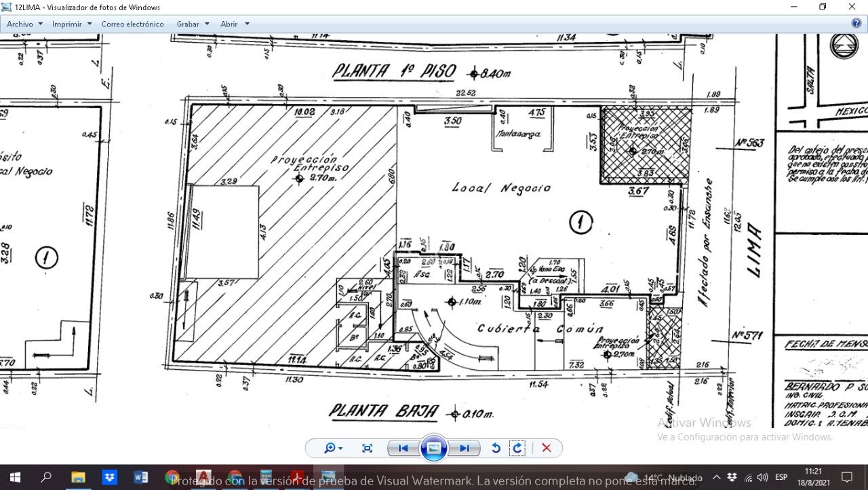Open the notification center icon

pyautogui.click(x=847, y=477)
